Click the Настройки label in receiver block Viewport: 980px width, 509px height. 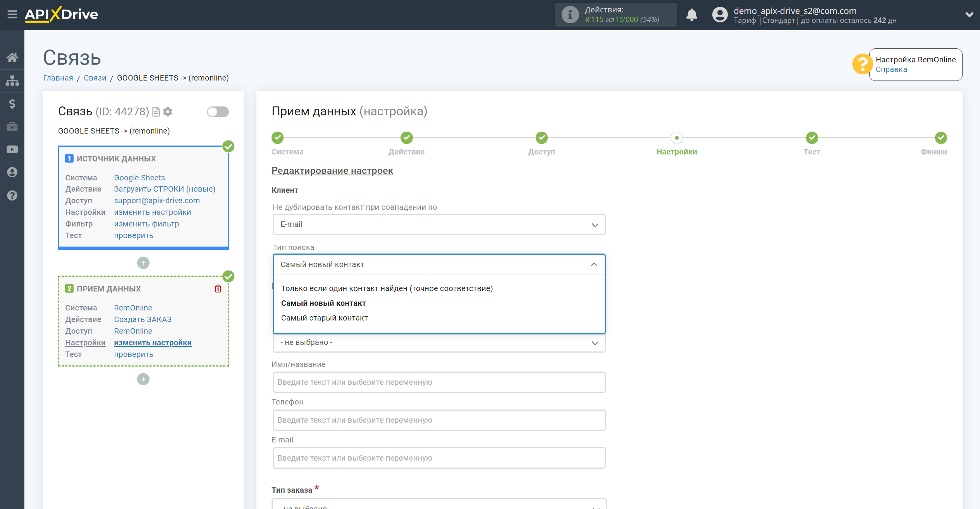pyautogui.click(x=85, y=343)
